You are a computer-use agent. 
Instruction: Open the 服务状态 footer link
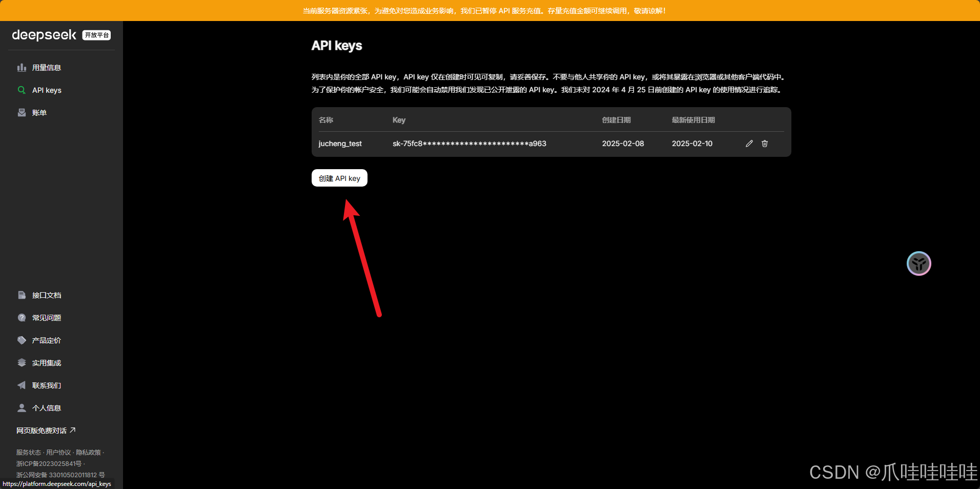coord(29,453)
